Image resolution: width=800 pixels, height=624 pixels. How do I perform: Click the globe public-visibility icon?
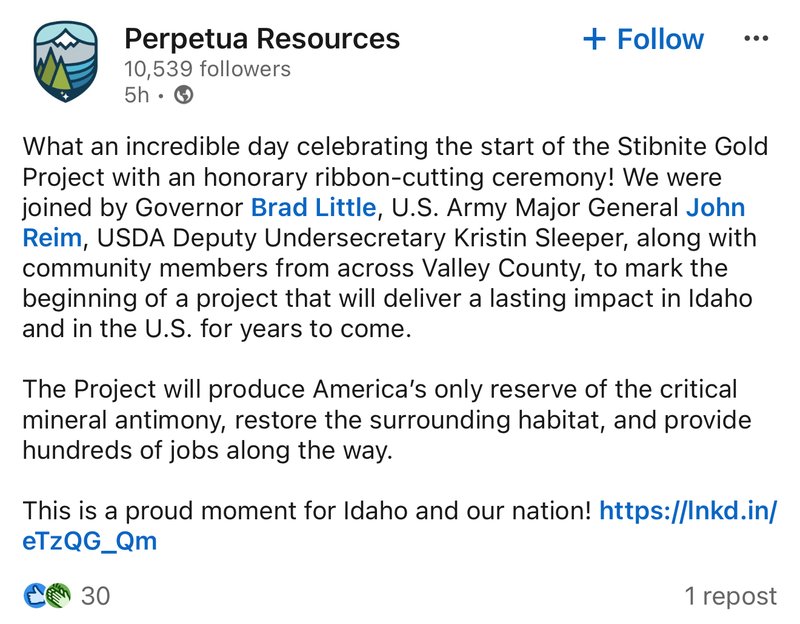[x=184, y=95]
